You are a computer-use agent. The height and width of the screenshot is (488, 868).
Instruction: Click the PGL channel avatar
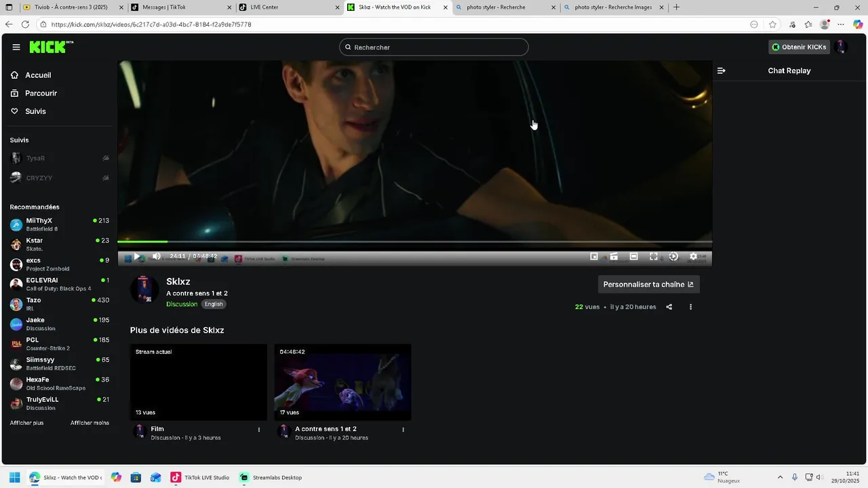[16, 344]
